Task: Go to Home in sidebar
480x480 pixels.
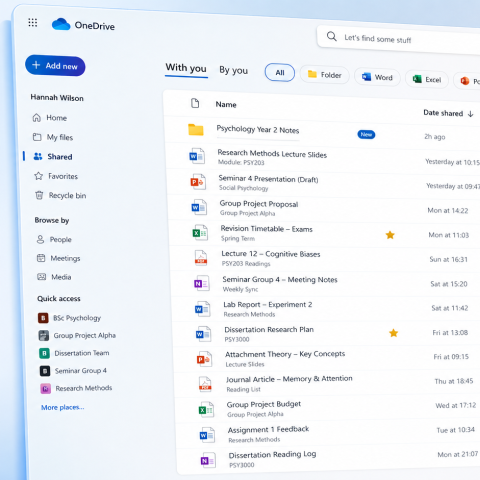Action: tap(50, 118)
